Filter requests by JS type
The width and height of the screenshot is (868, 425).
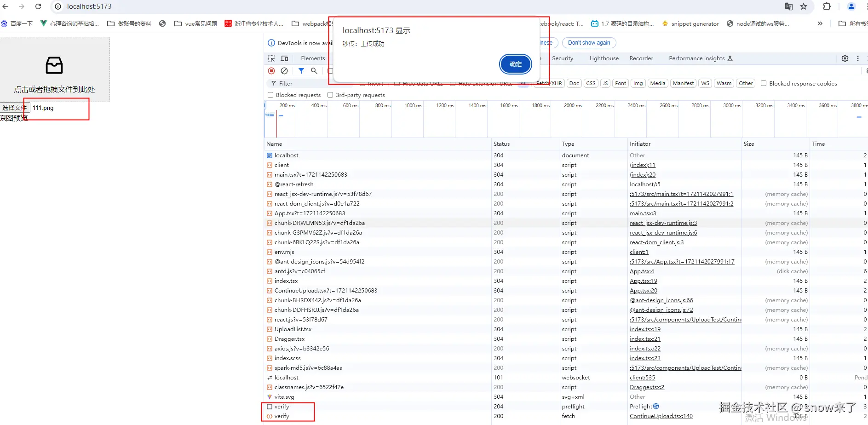pyautogui.click(x=605, y=83)
